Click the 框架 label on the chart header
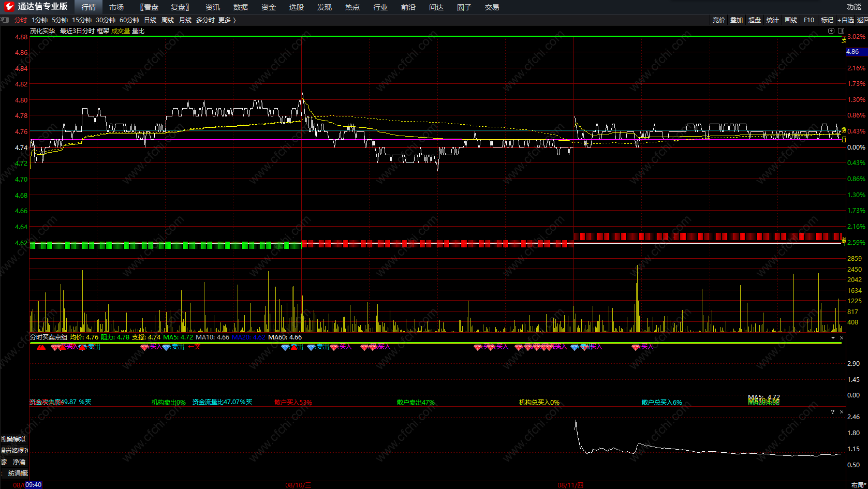 (x=103, y=31)
